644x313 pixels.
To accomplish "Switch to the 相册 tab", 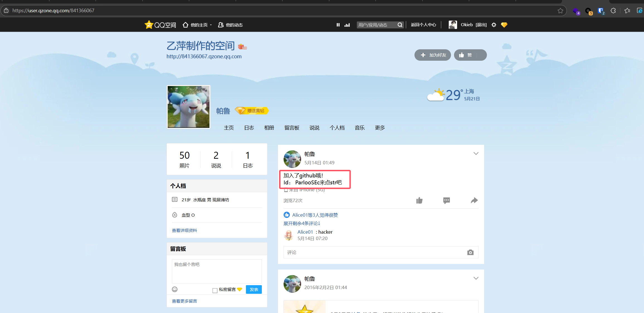I will pyautogui.click(x=269, y=128).
